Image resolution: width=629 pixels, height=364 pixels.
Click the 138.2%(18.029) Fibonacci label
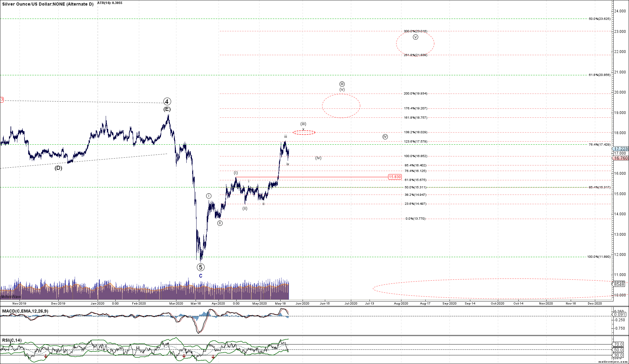coord(415,132)
